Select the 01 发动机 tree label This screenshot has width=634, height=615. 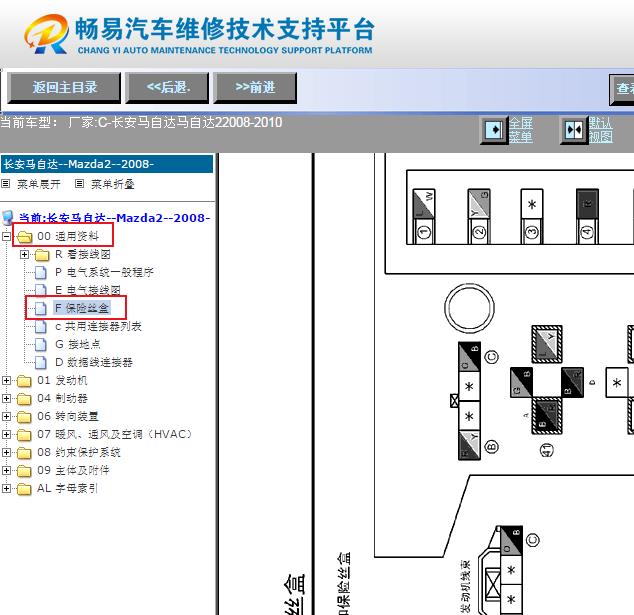[x=62, y=380]
